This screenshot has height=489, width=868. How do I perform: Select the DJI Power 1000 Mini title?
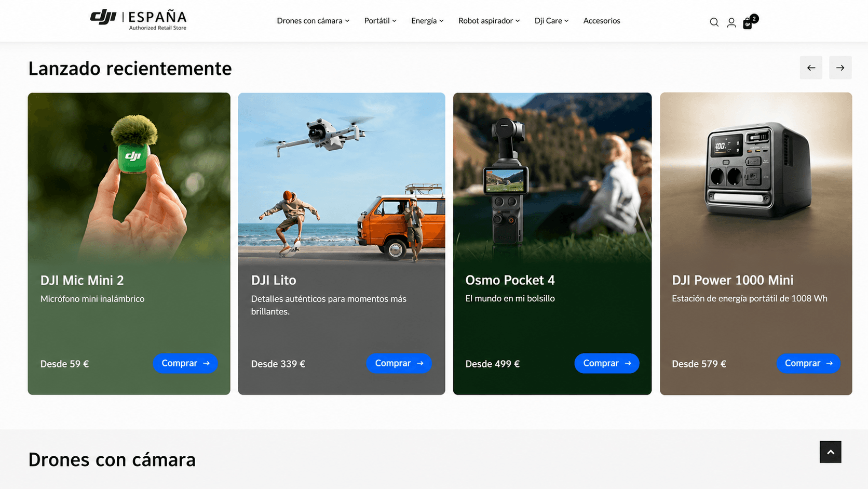pyautogui.click(x=733, y=281)
